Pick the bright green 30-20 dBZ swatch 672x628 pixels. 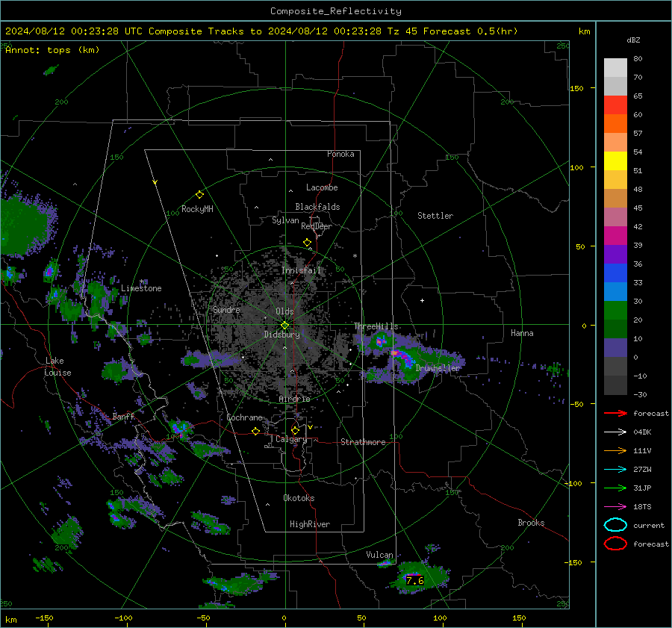615,311
